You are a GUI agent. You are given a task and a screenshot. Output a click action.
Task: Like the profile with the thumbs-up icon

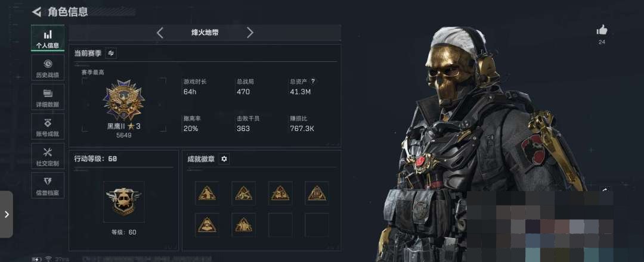[x=602, y=30]
